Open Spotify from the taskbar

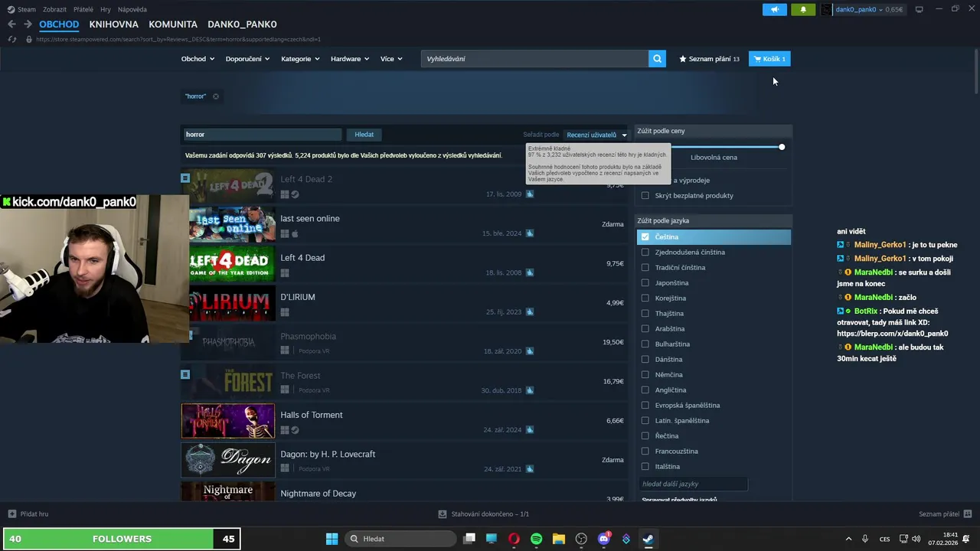click(536, 539)
